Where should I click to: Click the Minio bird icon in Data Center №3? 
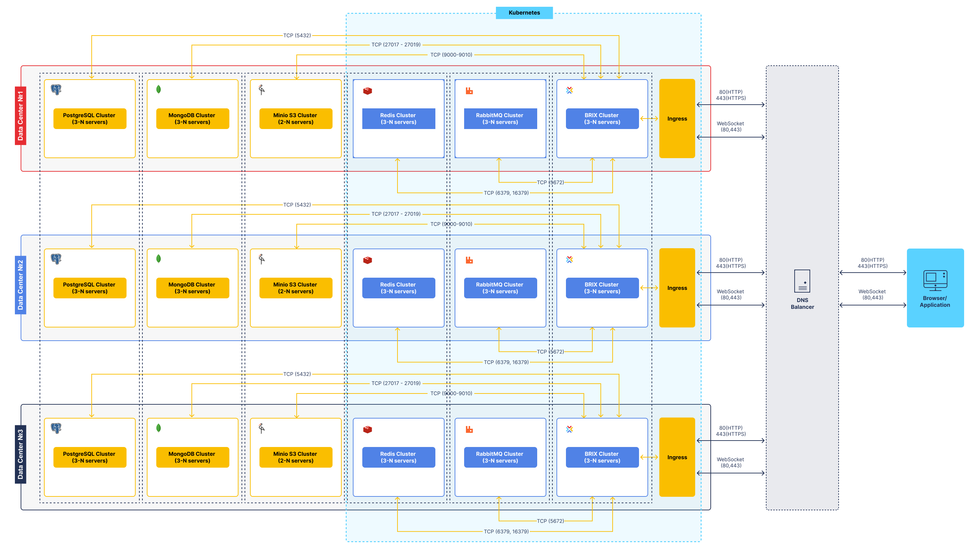[262, 428]
